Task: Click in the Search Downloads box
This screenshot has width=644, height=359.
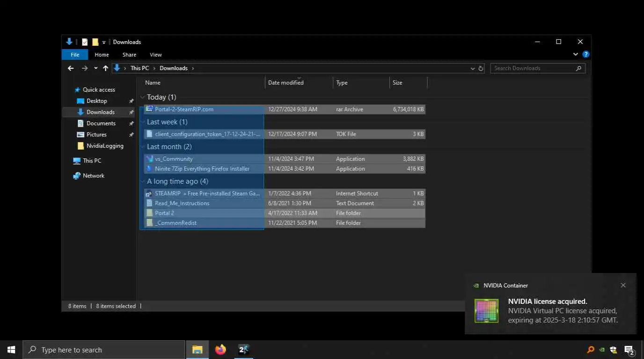Action: pos(537,68)
